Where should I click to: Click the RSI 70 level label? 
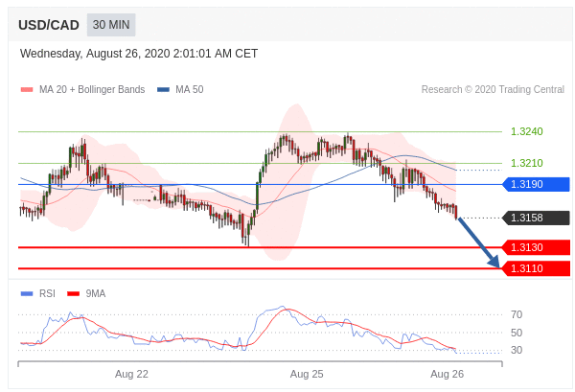click(517, 314)
